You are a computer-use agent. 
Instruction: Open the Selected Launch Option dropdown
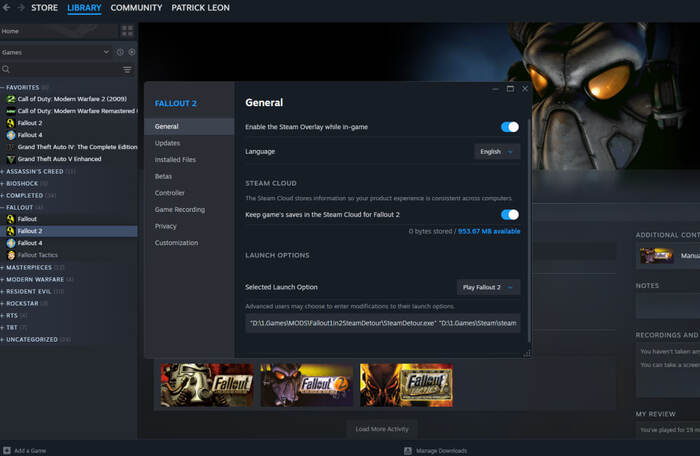(488, 287)
